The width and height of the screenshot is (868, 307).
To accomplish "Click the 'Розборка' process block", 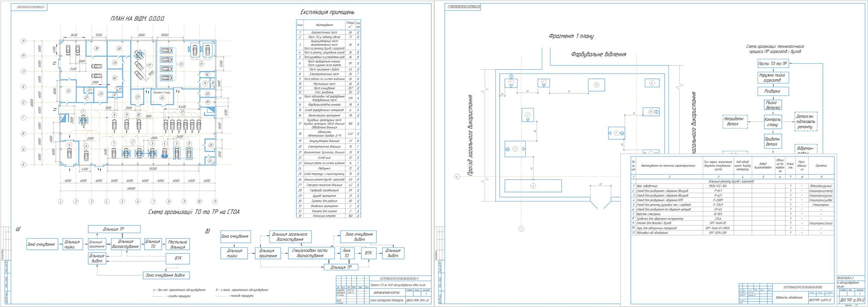I will click(772, 92).
